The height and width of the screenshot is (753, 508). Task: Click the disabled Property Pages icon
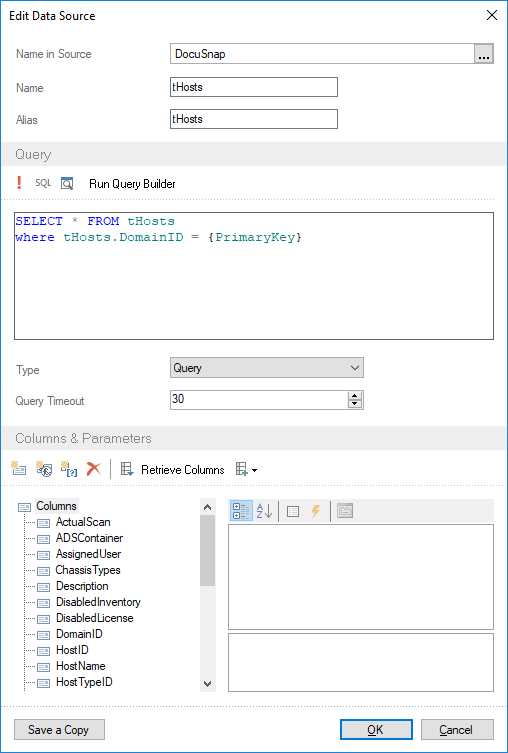345,511
